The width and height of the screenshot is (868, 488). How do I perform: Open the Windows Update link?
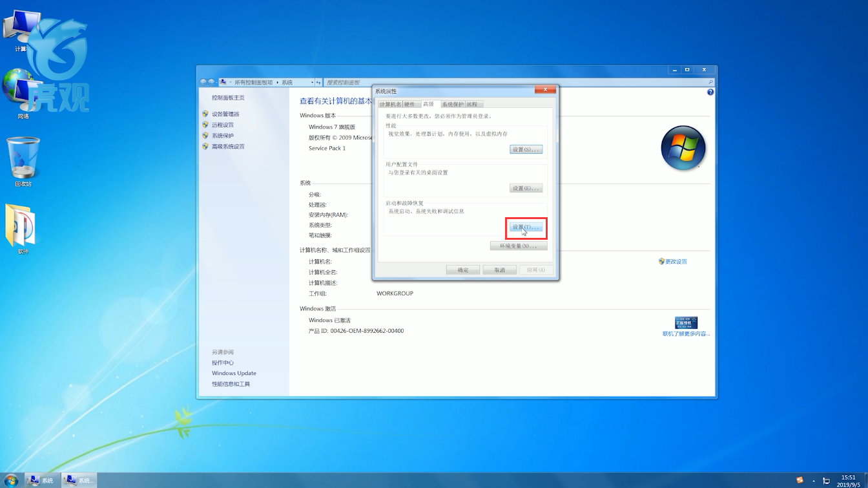234,373
